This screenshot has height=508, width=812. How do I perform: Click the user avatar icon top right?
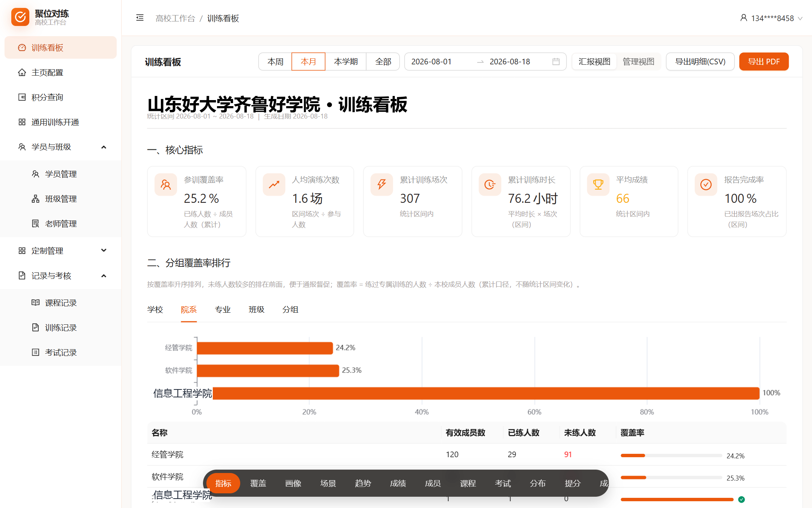click(744, 18)
